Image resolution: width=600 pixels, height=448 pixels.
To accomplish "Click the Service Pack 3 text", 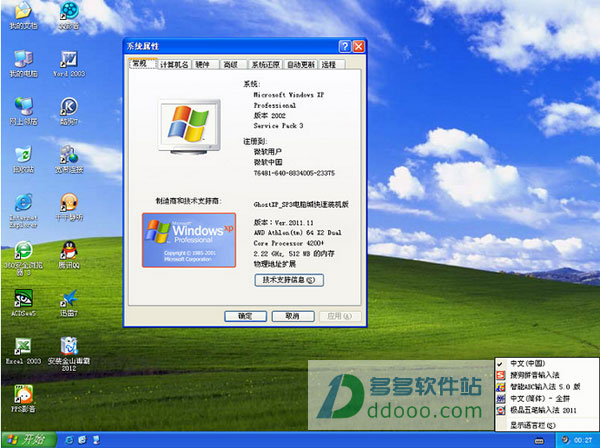I will click(x=278, y=125).
